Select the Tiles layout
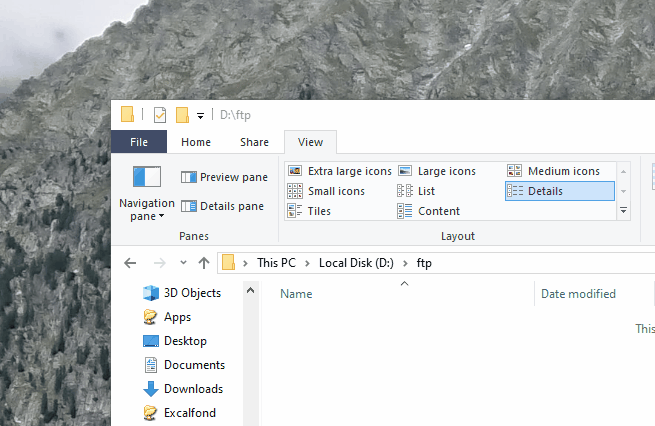Image resolution: width=655 pixels, height=426 pixels. click(x=309, y=211)
